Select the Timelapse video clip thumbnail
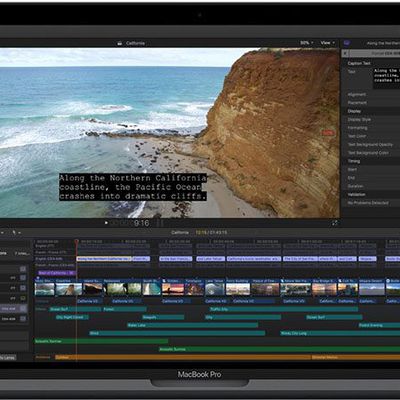 pyautogui.click(x=194, y=287)
